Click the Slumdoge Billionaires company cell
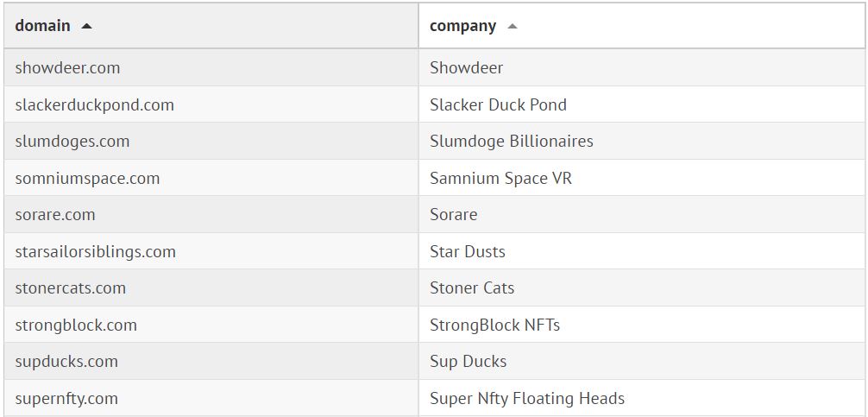Image resolution: width=868 pixels, height=417 pixels. coord(511,141)
